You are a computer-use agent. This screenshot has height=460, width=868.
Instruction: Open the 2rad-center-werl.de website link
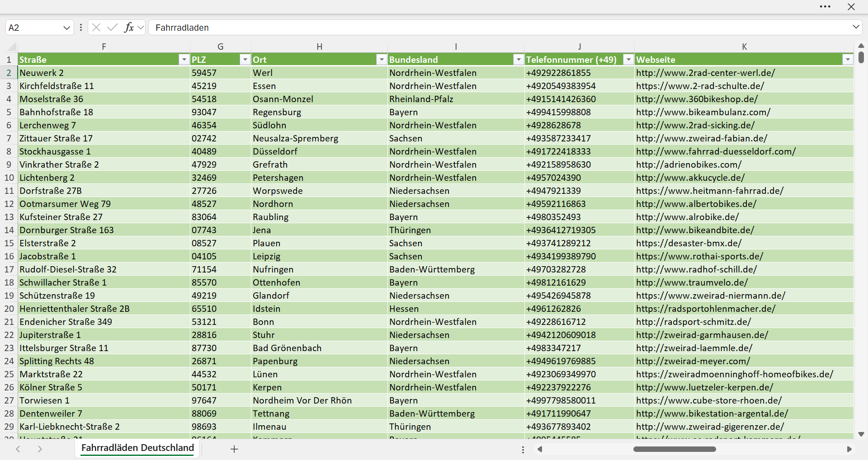tap(705, 73)
